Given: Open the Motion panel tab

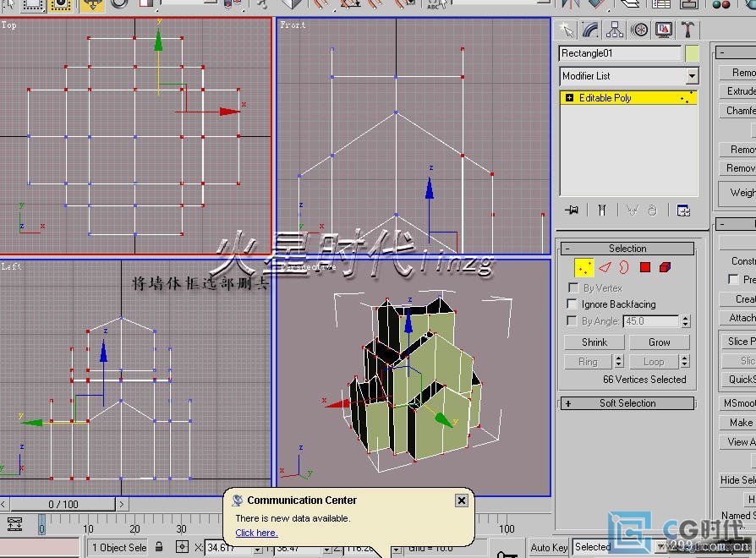Looking at the screenshot, I should click(x=640, y=30).
